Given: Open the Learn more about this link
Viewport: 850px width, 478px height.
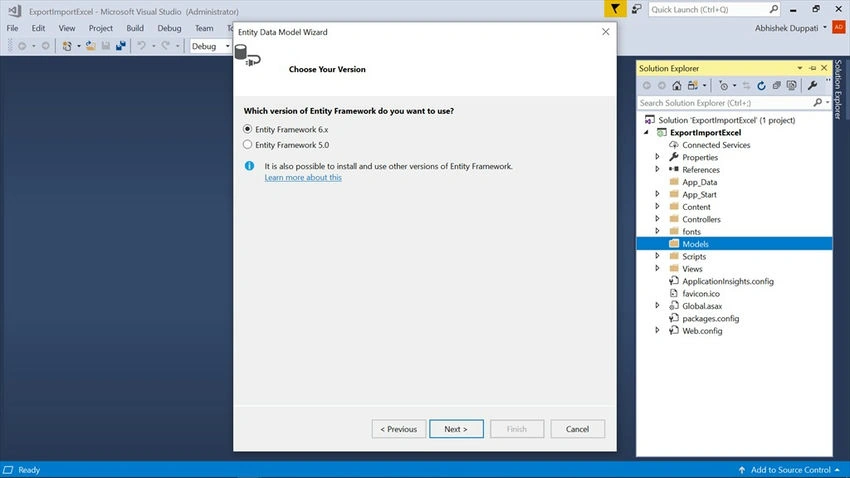Looking at the screenshot, I should coord(303,177).
